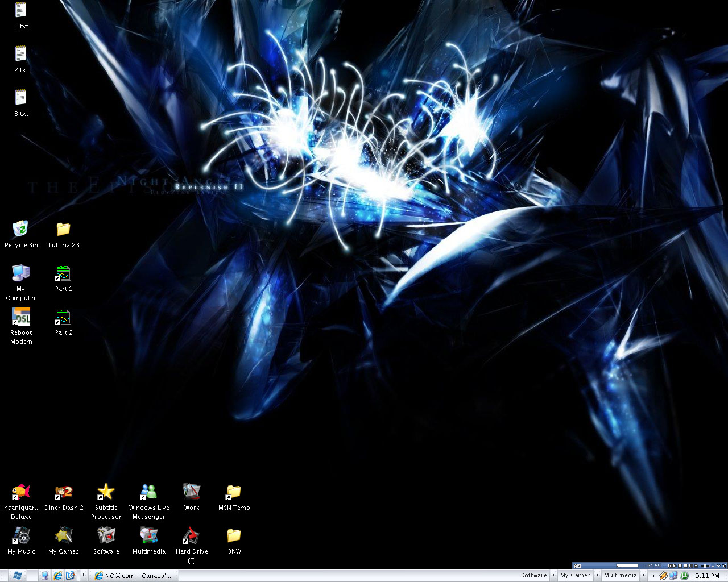Pause playback in the mini player
728x582 pixels.
[x=680, y=566]
